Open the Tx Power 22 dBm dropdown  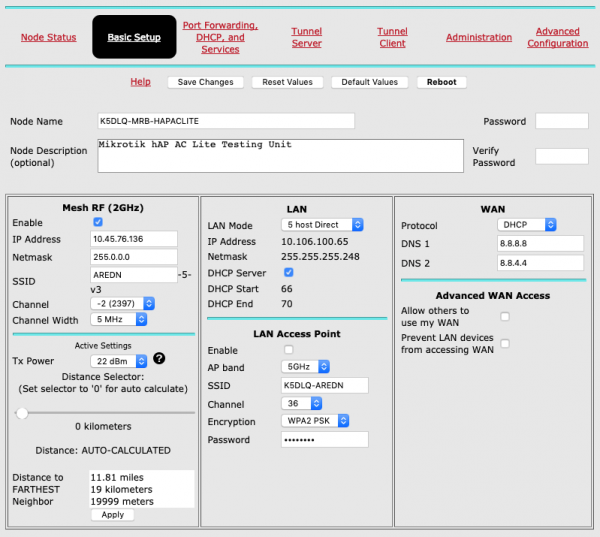pos(119,361)
